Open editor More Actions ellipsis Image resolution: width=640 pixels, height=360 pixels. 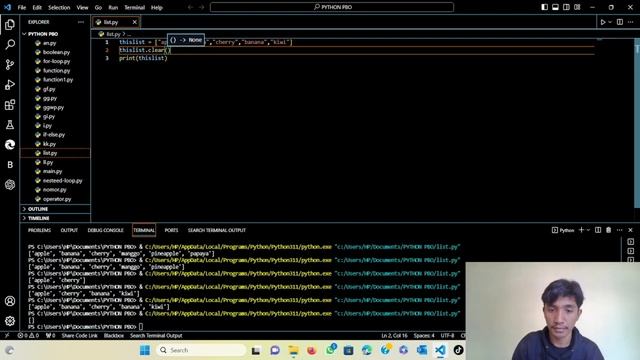pos(631,22)
